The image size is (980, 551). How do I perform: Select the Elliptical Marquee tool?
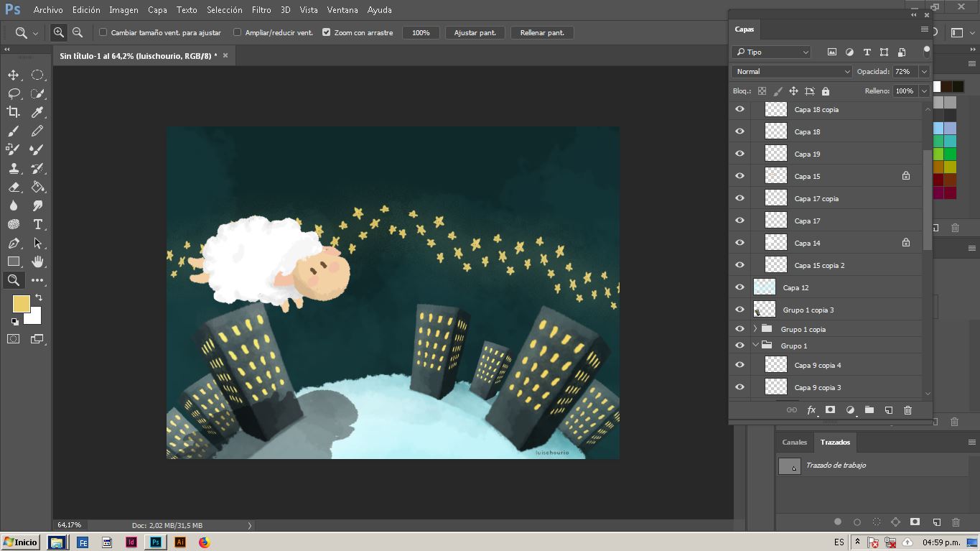click(37, 75)
